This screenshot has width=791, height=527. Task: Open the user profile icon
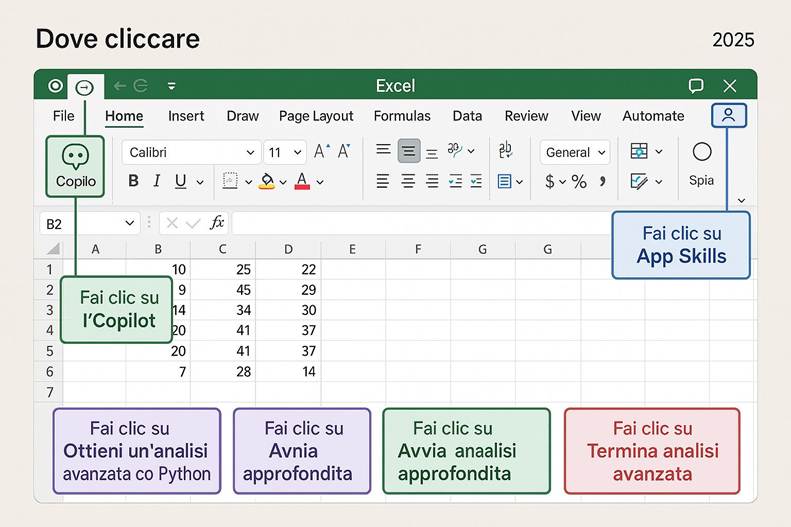click(x=728, y=116)
